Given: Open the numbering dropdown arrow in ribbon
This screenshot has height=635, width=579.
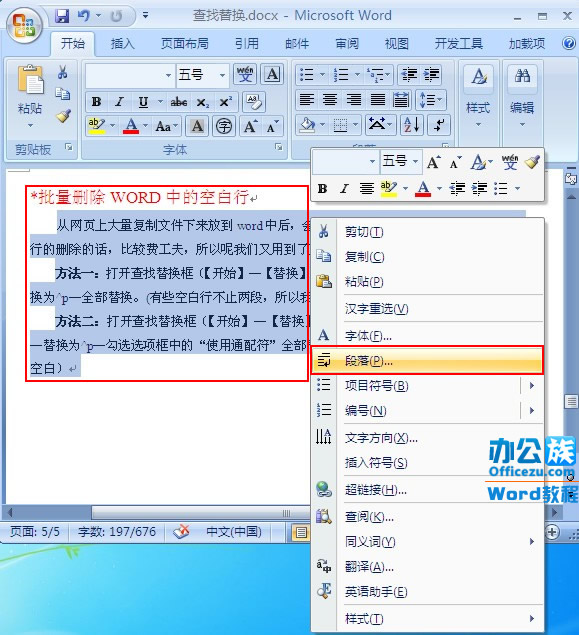Looking at the screenshot, I should pos(357,75).
